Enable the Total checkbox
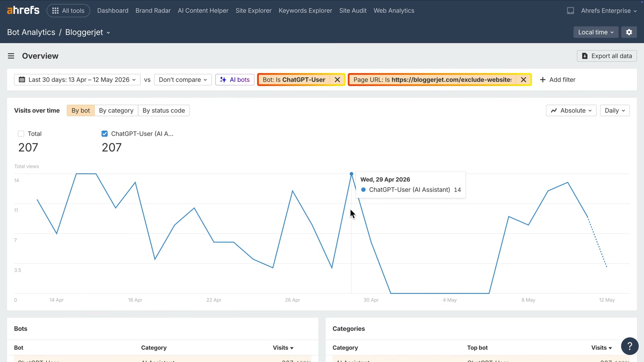Viewport: 644px width, 362px height. [x=21, y=134]
